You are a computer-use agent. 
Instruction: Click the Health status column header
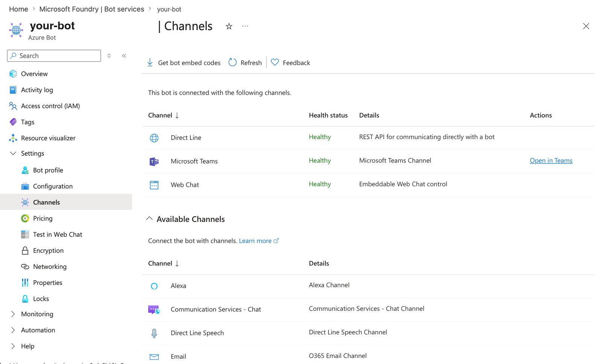point(328,115)
